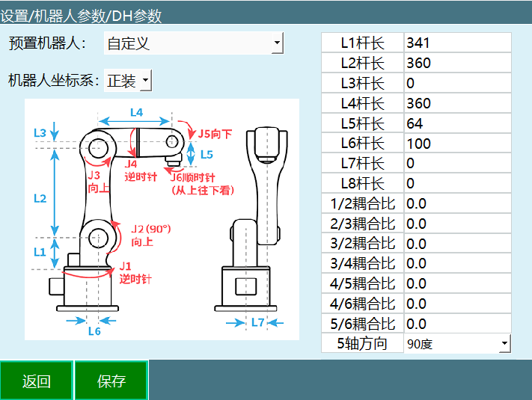Click the L3杆长 value field
This screenshot has width=532, height=400.
(x=456, y=83)
